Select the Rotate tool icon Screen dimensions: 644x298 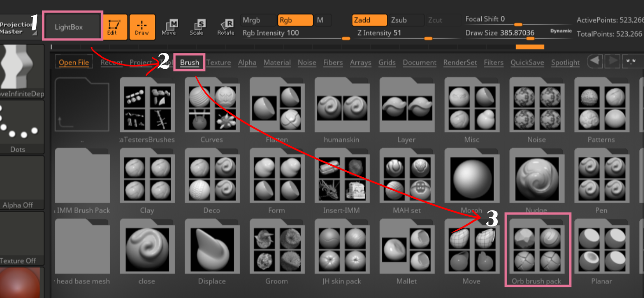tap(225, 27)
